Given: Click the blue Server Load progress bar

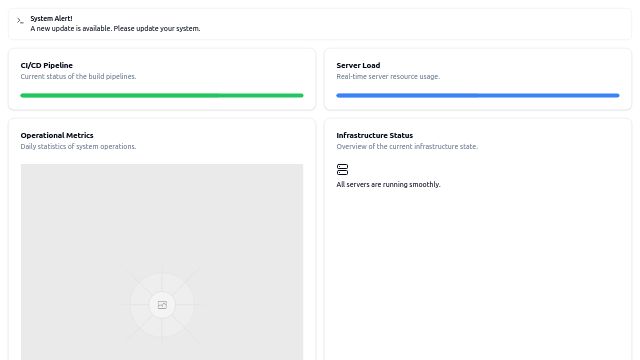Looking at the screenshot, I should coord(478,96).
